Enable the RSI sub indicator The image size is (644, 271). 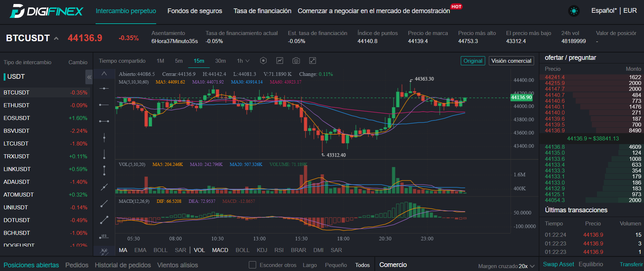click(x=279, y=250)
